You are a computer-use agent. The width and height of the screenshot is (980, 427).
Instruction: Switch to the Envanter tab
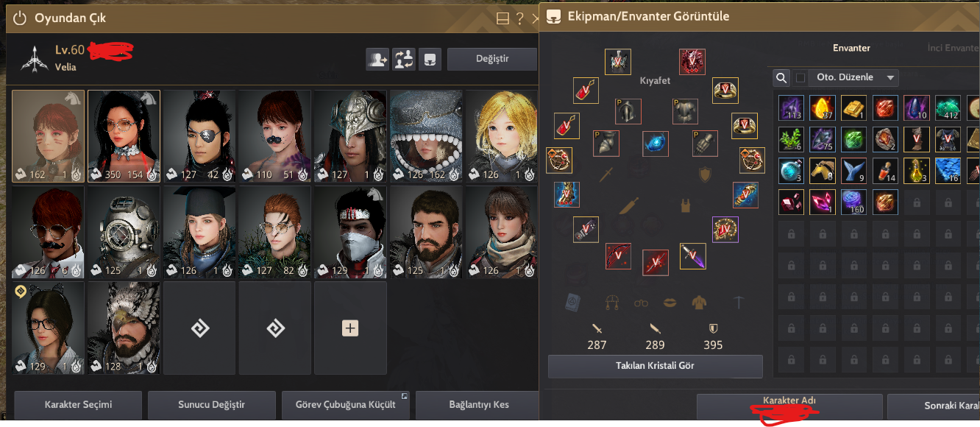[851, 48]
